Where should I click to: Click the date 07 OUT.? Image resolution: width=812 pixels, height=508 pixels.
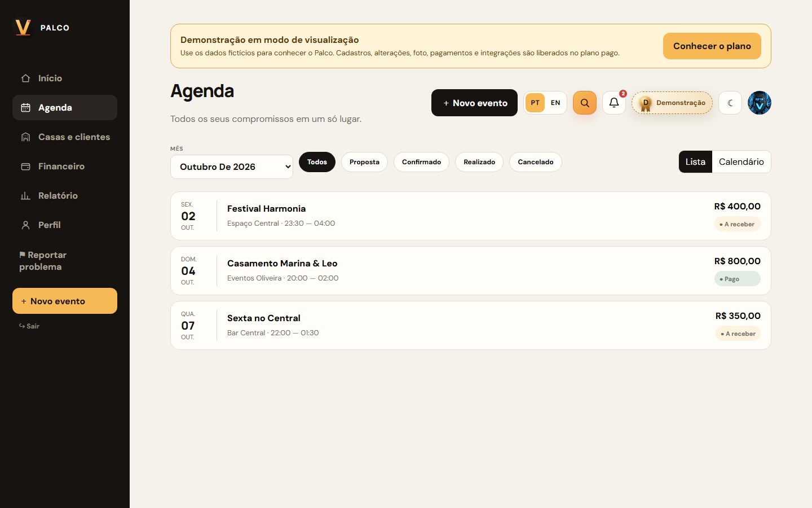pyautogui.click(x=188, y=326)
